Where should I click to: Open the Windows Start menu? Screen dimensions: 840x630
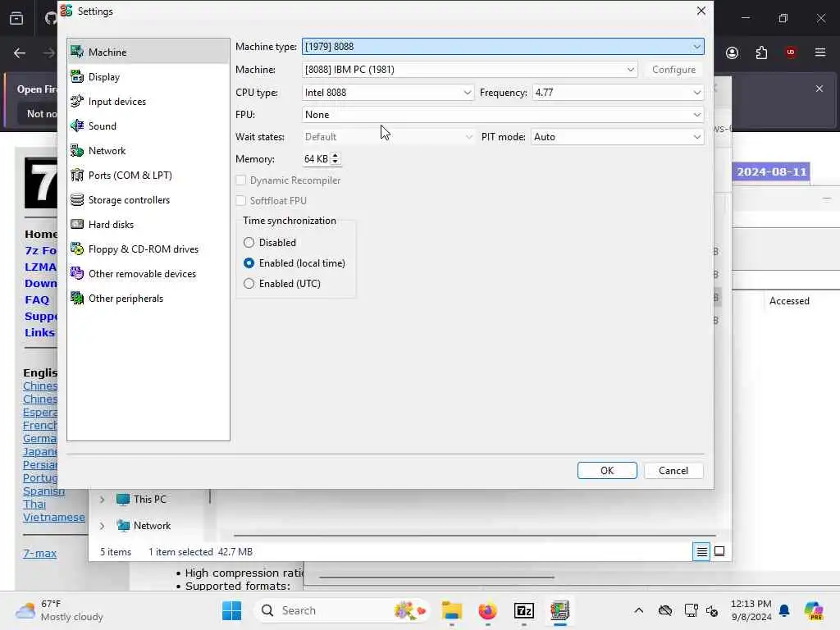(231, 610)
